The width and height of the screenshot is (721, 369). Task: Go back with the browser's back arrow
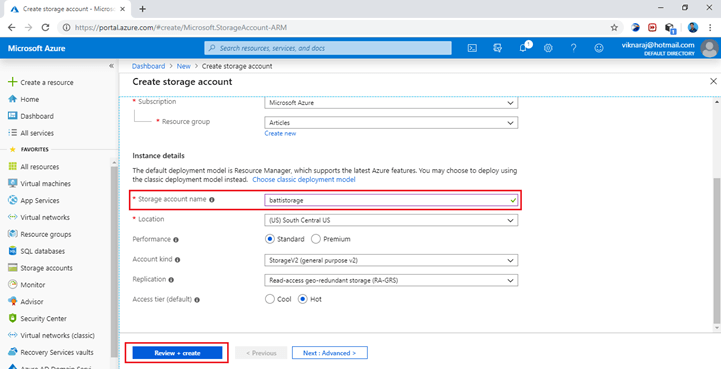point(11,28)
